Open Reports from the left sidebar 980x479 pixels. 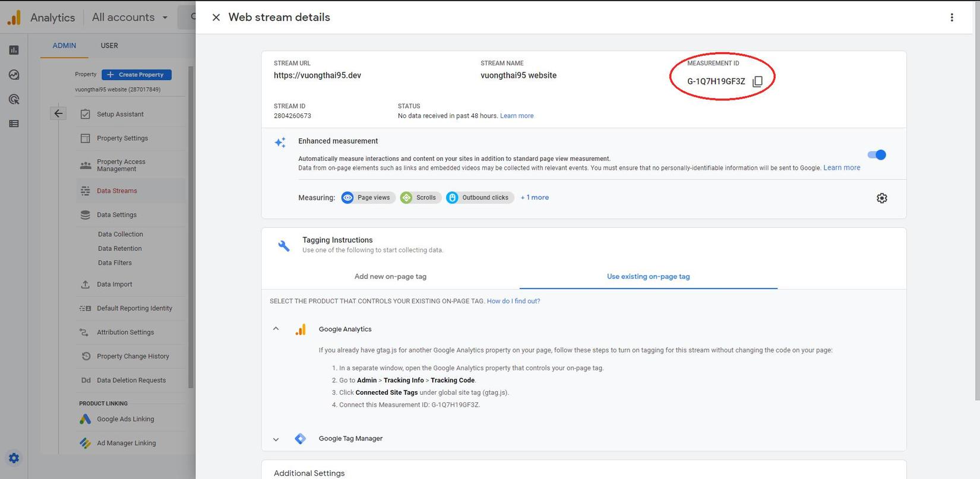coord(14,50)
